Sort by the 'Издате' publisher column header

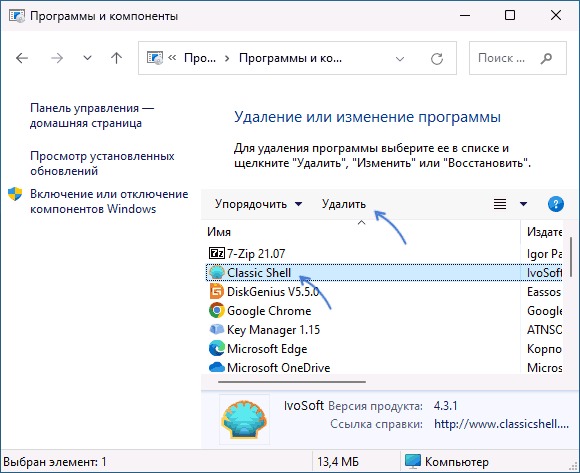point(544,232)
